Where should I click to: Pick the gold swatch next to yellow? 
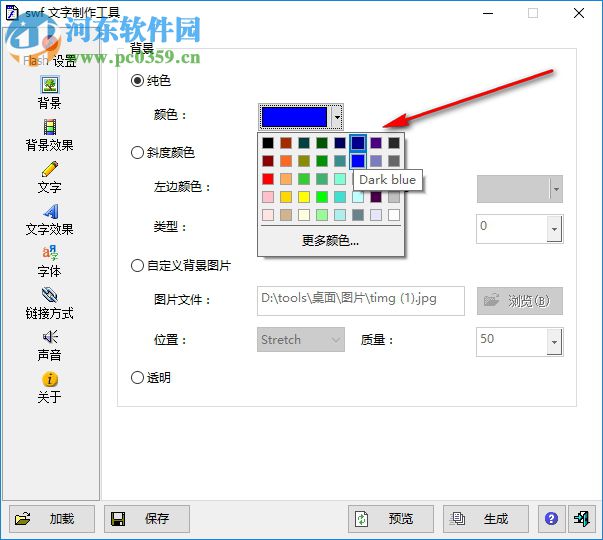286,197
